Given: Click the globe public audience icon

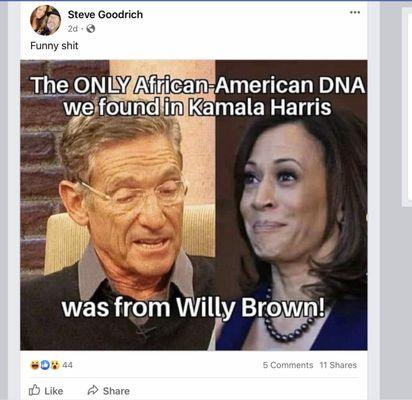Looking at the screenshot, I should [91, 29].
